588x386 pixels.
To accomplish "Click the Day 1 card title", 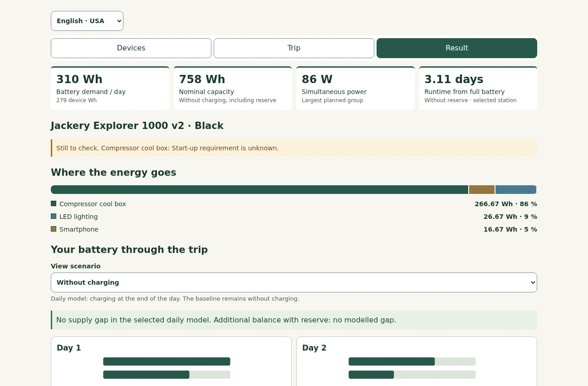I will coord(69,348).
